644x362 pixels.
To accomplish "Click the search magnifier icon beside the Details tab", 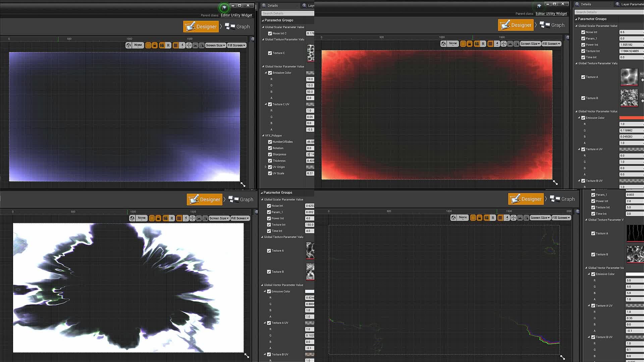I will [x=264, y=5].
